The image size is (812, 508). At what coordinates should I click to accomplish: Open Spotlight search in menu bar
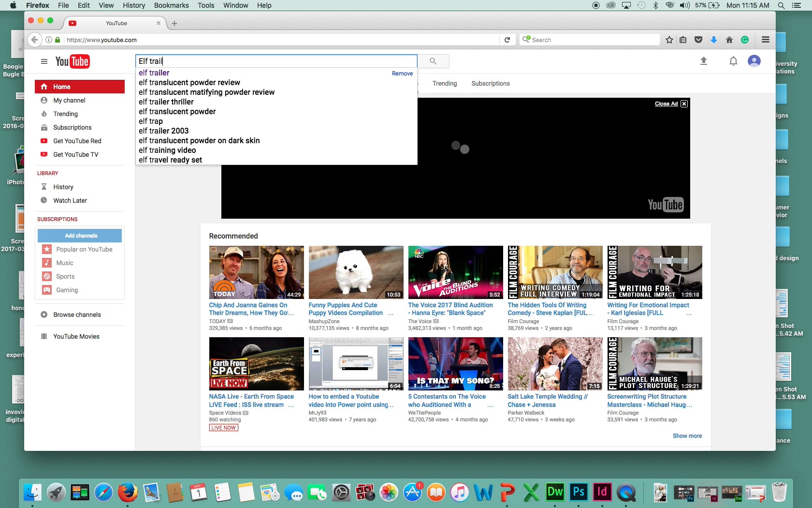781,5
